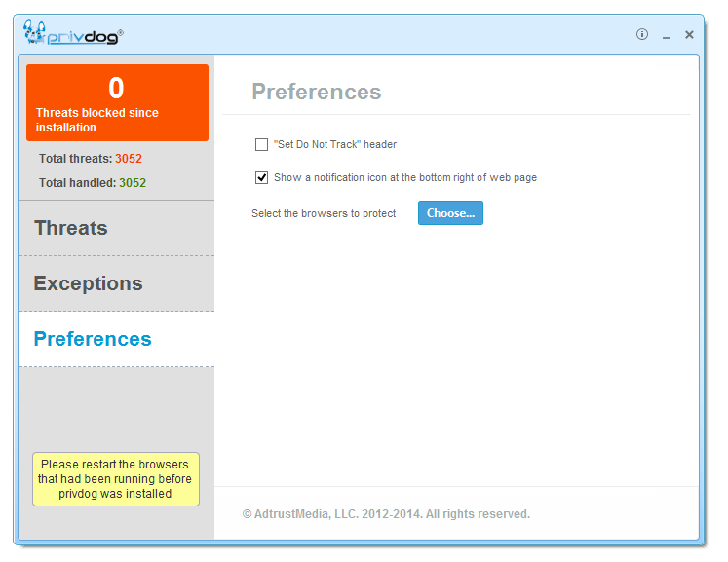
Task: Click the "Select the browsers to protect" label
Action: tap(324, 213)
